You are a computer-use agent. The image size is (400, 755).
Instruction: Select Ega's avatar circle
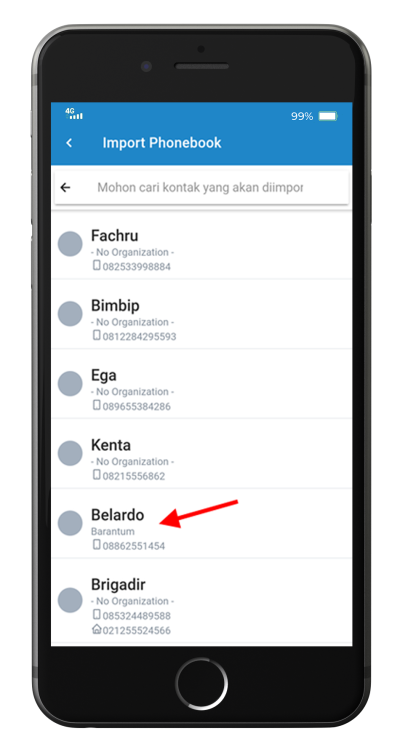point(70,384)
